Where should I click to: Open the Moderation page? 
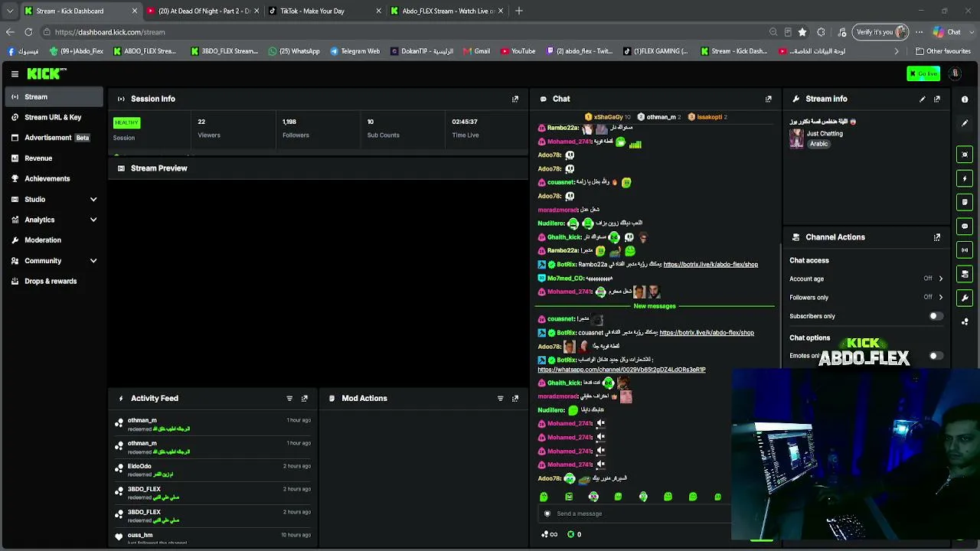point(54,240)
